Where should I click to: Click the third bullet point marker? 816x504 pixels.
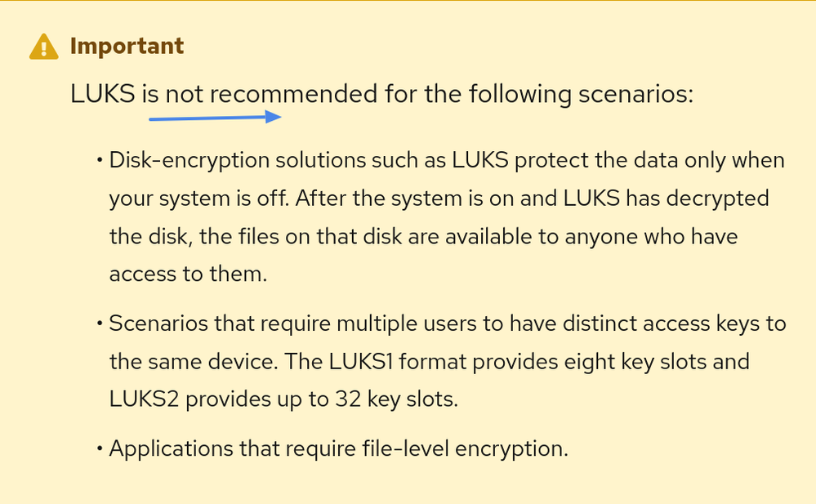[100, 448]
